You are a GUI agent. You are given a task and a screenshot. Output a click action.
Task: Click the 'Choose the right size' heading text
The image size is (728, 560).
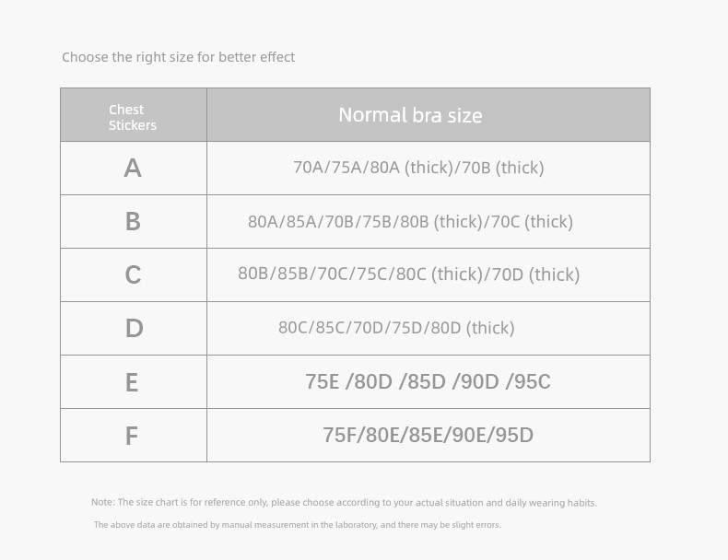point(178,57)
